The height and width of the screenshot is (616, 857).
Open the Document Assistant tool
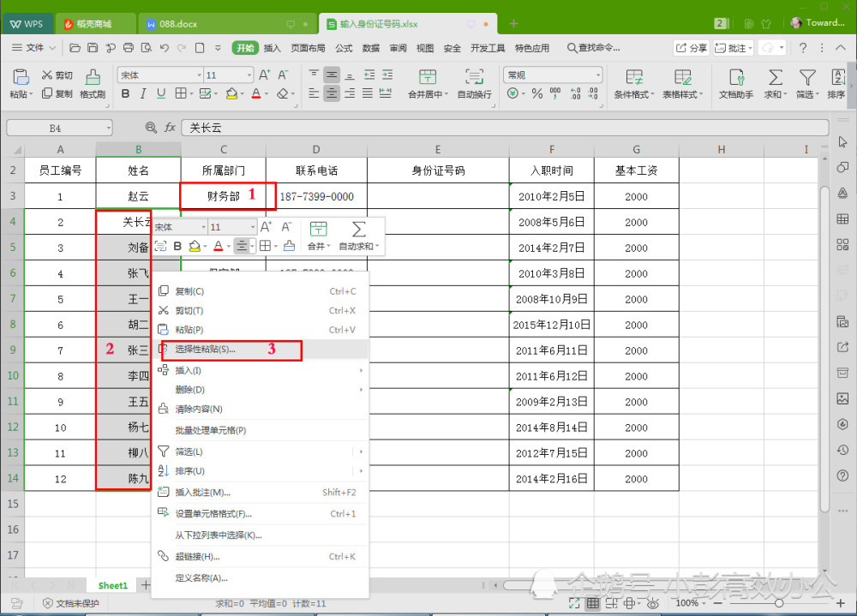736,84
